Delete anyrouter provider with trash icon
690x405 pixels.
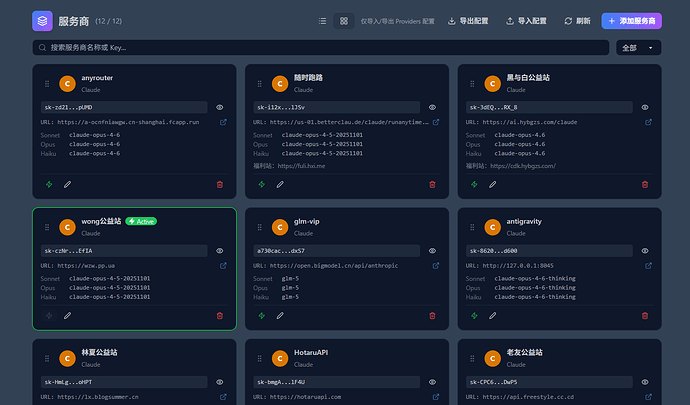(220, 184)
